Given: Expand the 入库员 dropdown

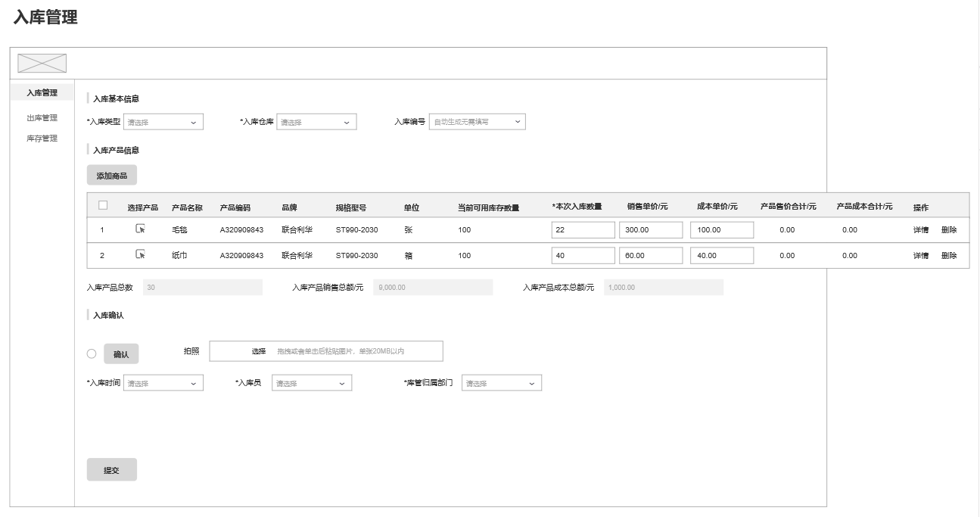Looking at the screenshot, I should click(312, 383).
